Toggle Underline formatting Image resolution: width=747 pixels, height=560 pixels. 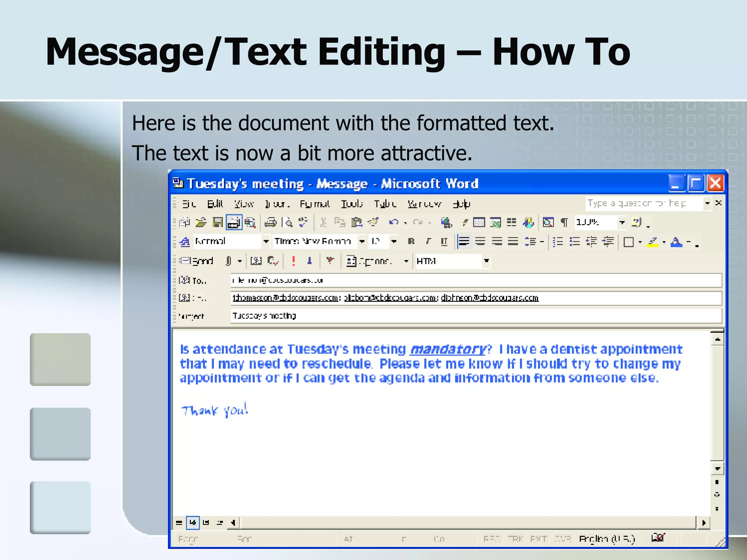point(444,242)
